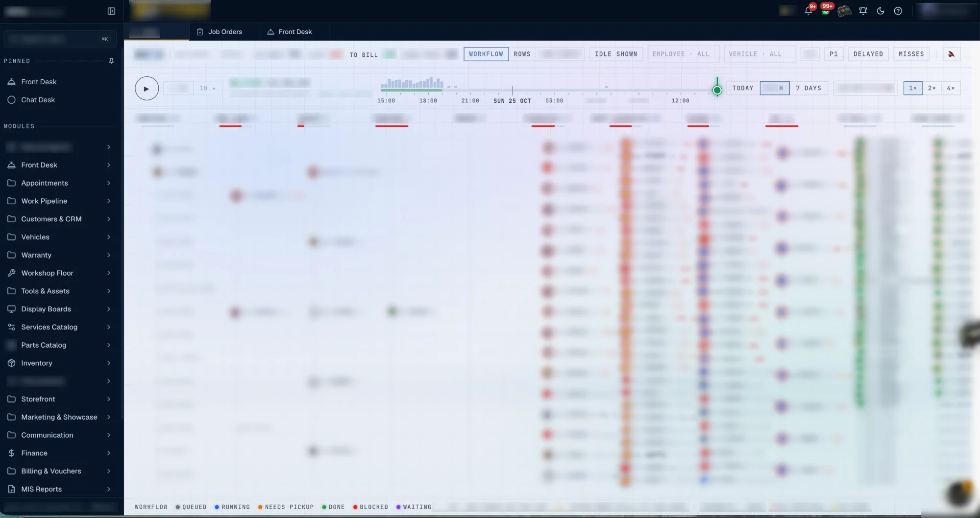Click the Services Catalog icon

coord(12,327)
